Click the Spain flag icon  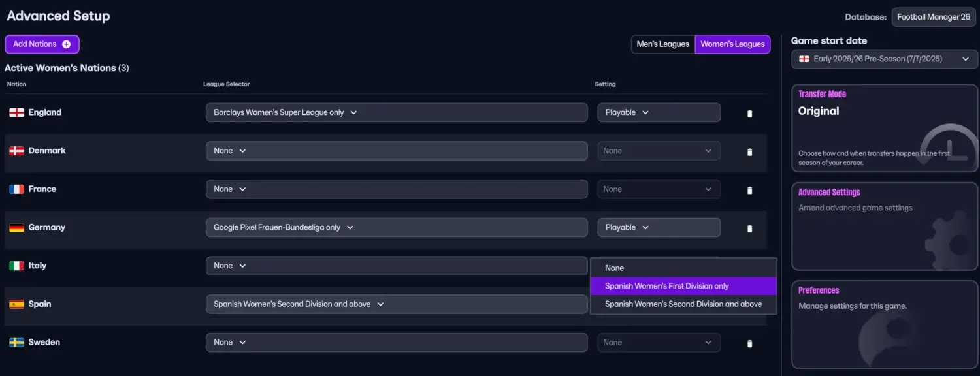click(x=16, y=304)
